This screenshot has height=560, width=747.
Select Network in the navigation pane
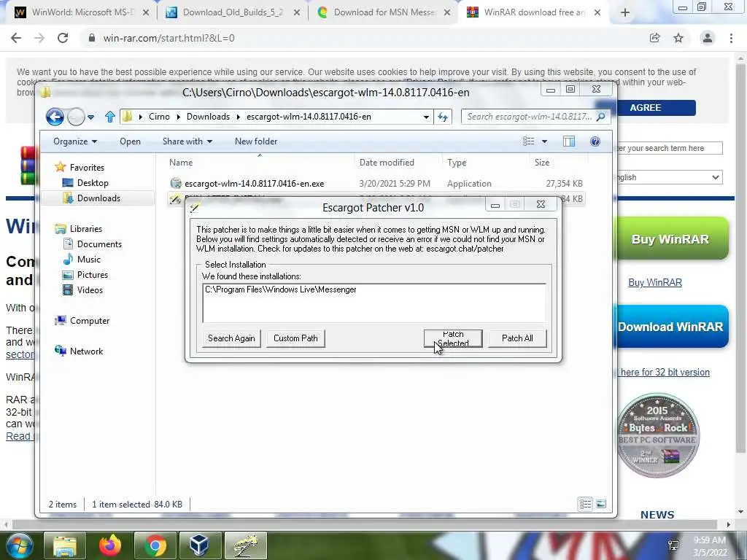point(79,351)
